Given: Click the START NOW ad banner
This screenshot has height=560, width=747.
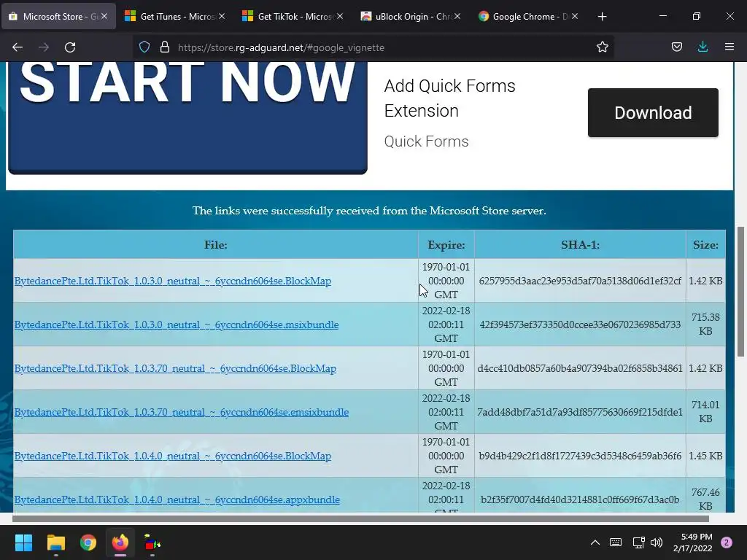Looking at the screenshot, I should [187, 117].
